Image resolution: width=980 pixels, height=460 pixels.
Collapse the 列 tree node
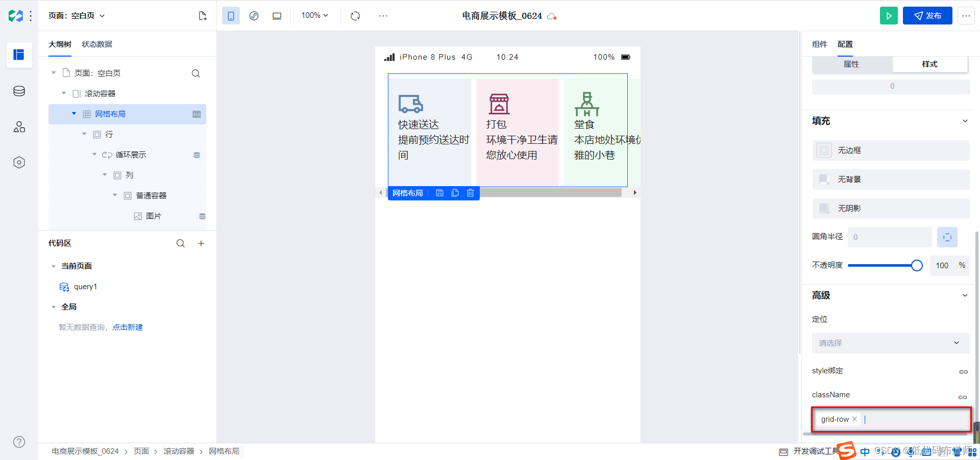pos(105,175)
